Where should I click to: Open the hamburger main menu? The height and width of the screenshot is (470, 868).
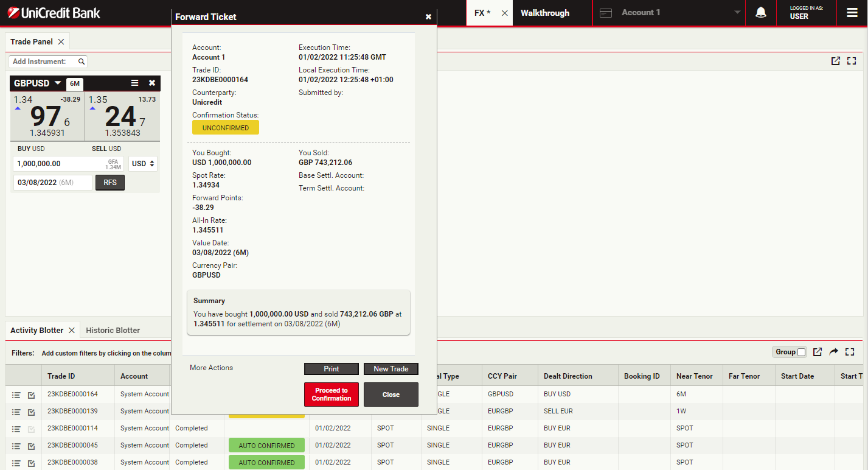click(852, 13)
